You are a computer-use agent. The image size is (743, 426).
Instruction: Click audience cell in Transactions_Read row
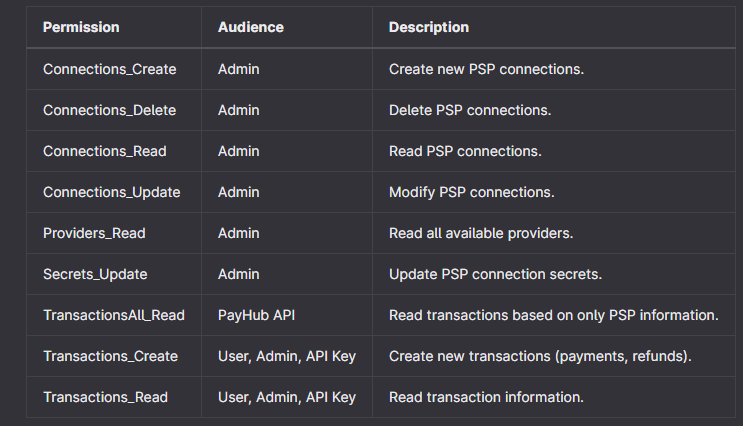287,397
